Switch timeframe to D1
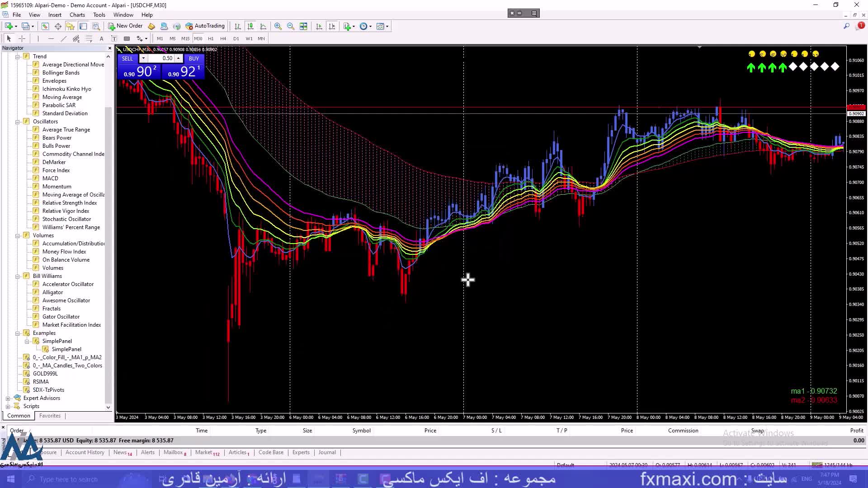 [x=236, y=39]
